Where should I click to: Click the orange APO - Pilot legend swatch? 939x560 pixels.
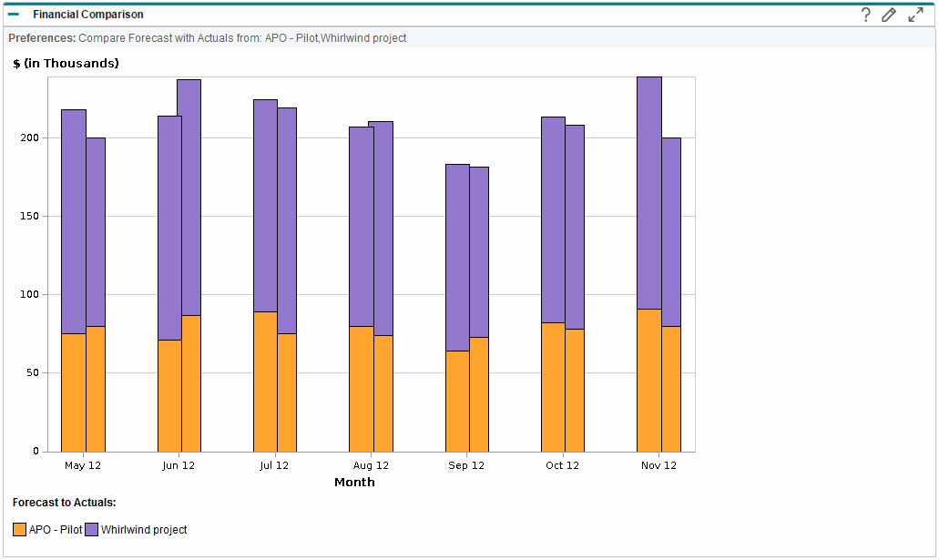[x=20, y=530]
